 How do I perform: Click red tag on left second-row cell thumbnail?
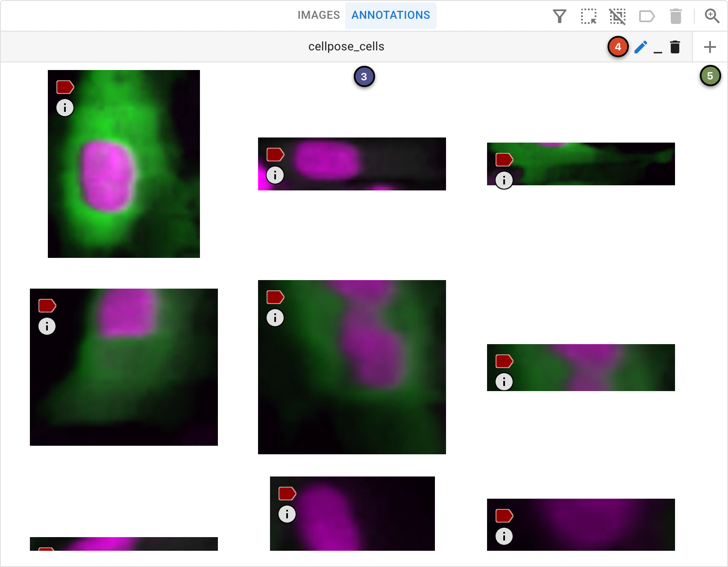pos(47,306)
